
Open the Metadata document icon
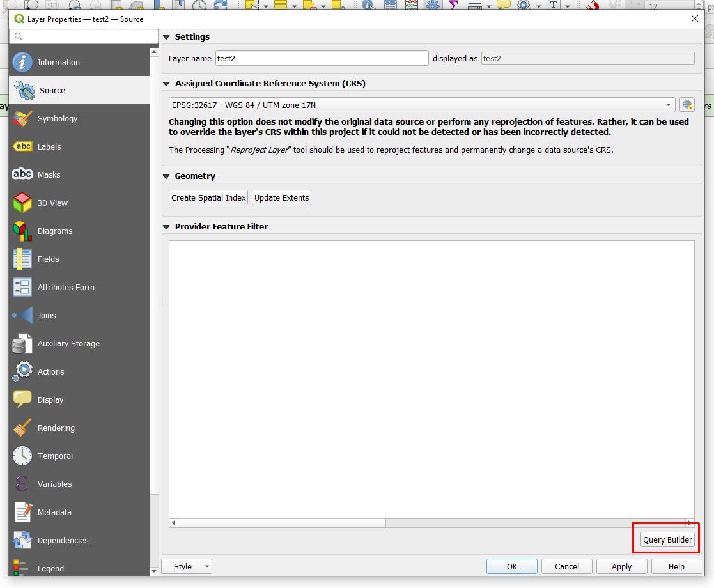(23, 512)
